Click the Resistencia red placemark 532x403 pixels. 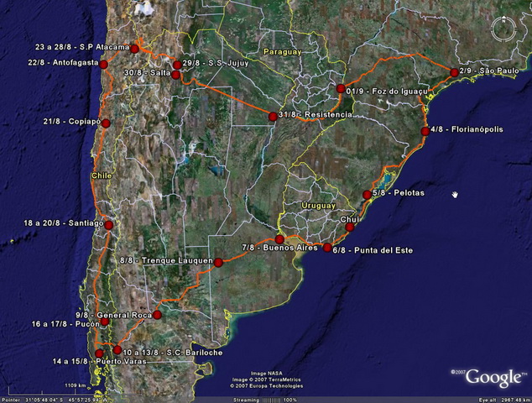(x=272, y=116)
